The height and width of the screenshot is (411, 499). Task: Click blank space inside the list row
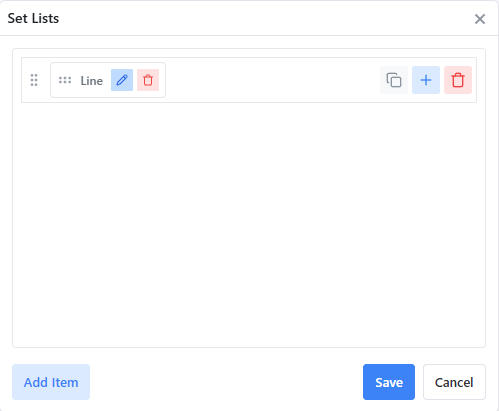tap(272, 80)
